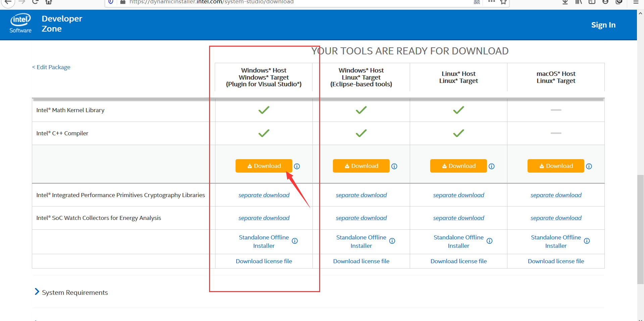
Task: Click the info icon beside Windows Visual Studio Download
Action: (297, 166)
